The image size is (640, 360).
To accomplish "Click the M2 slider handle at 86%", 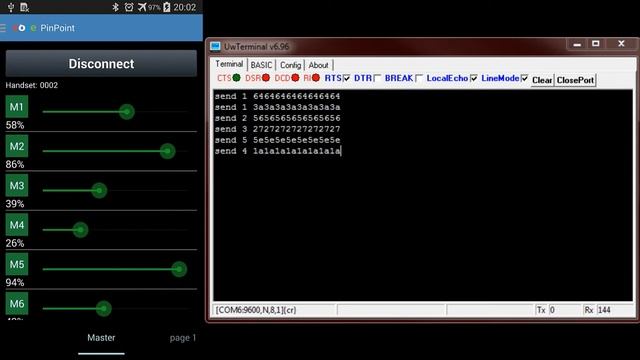I will 167,151.
